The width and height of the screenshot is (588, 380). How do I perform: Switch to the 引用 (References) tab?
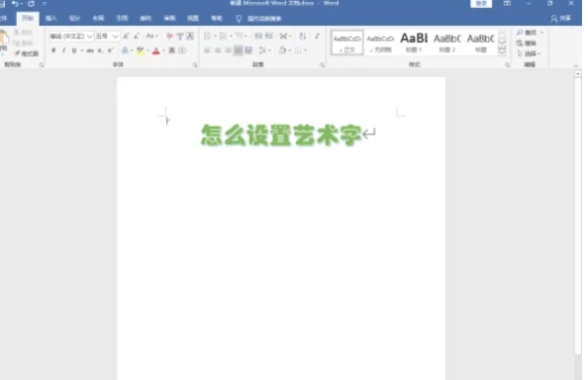tap(122, 18)
